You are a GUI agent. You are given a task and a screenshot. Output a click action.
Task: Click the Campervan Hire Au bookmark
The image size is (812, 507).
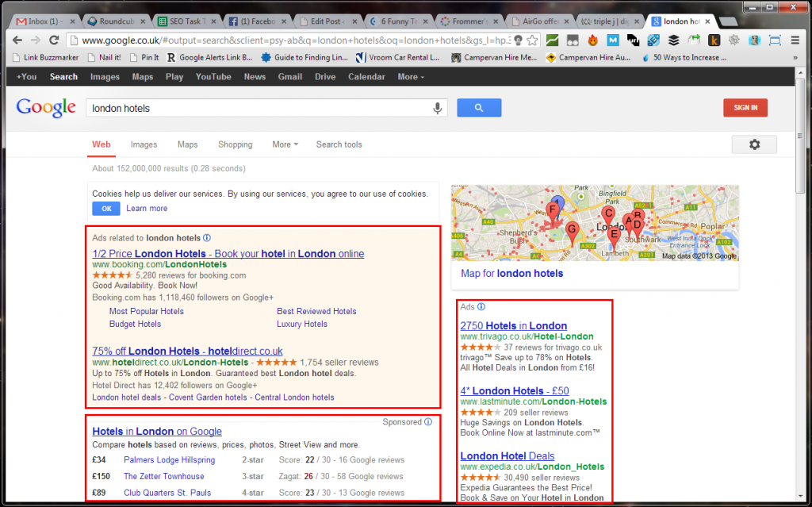point(588,58)
